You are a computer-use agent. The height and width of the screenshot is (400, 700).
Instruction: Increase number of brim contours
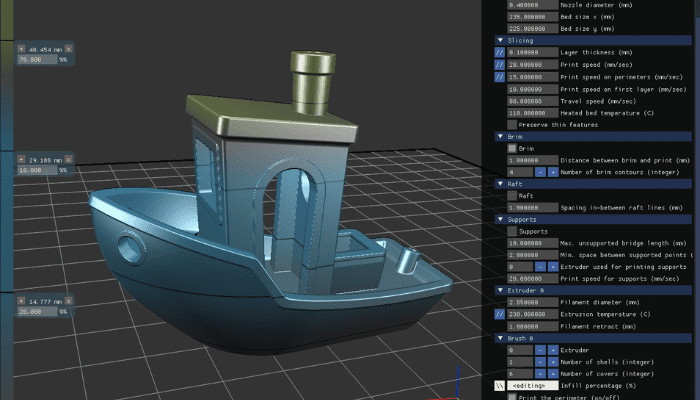pyautogui.click(x=553, y=172)
